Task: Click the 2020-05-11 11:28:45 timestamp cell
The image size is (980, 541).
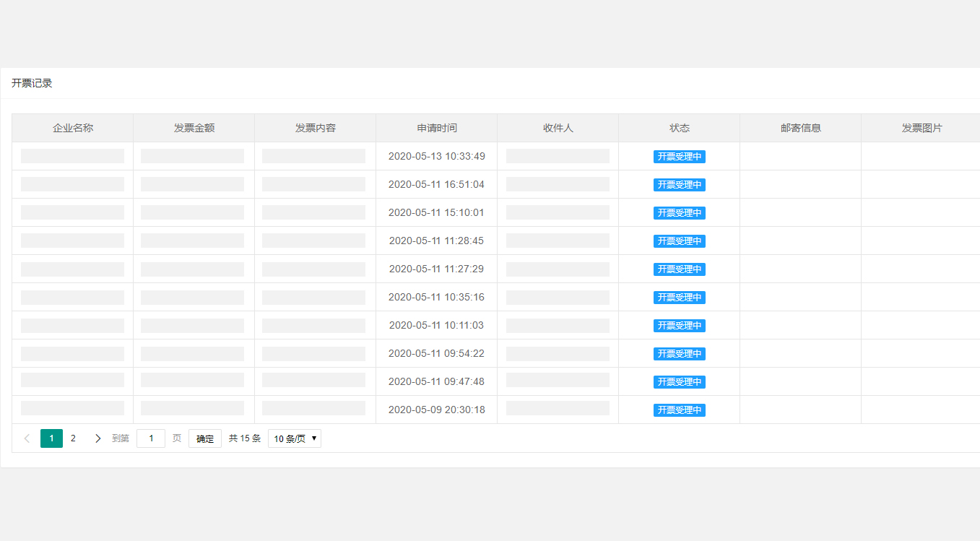Action: (x=437, y=241)
